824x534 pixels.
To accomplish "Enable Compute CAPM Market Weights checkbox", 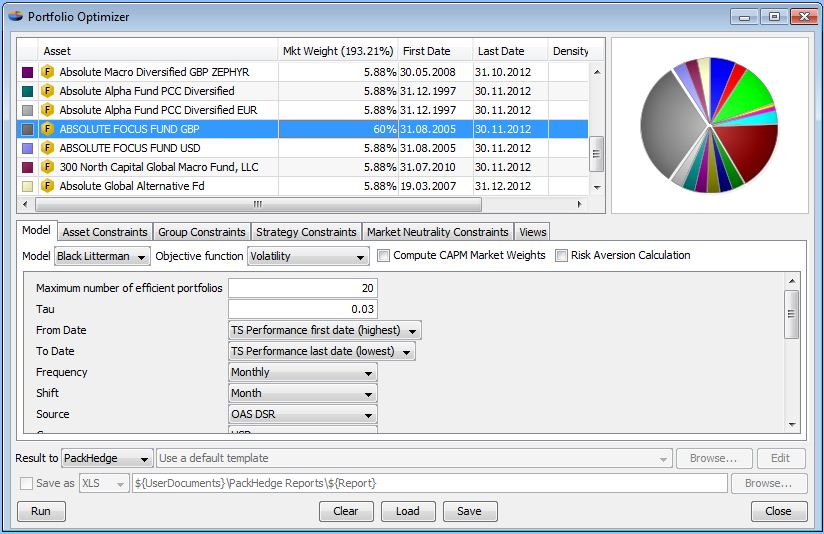I will point(384,255).
